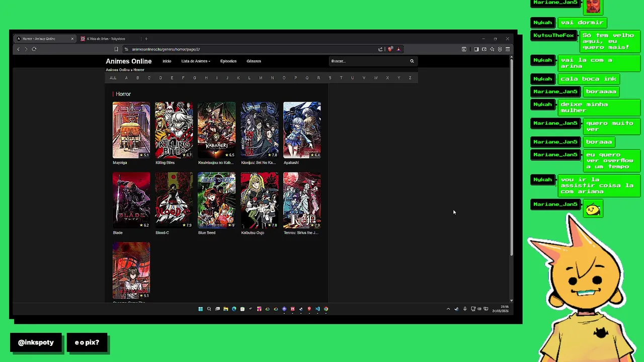Screen dimensions: 644x362
Task: Open the Windows Start menu
Action: (x=200, y=309)
